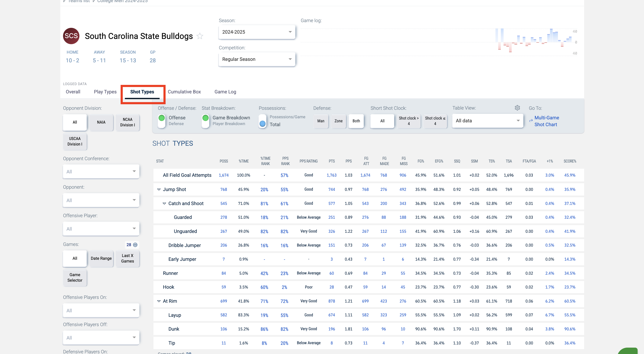Collapse the At Rim row arrow
The image size is (644, 354).
click(x=159, y=301)
